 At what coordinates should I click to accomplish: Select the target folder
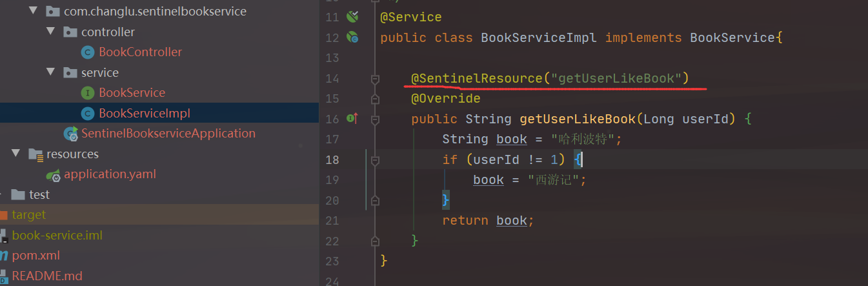[x=29, y=214]
